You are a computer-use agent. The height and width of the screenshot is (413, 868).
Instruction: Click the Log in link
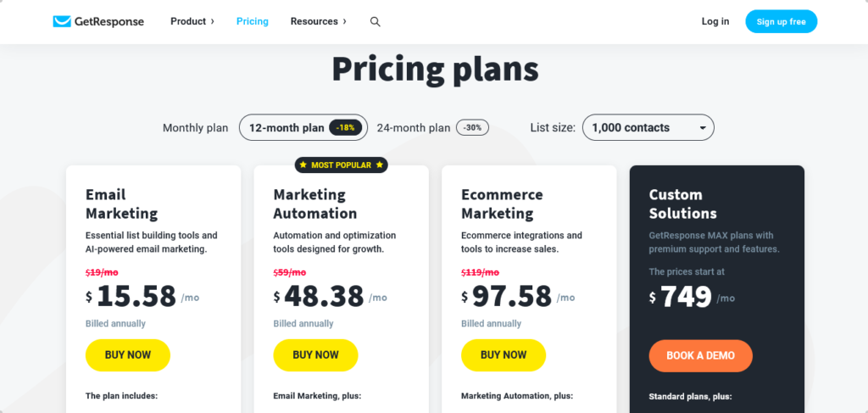pos(715,21)
